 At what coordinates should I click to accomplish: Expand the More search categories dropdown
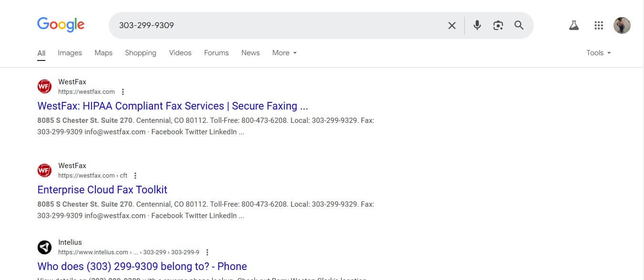tap(284, 53)
